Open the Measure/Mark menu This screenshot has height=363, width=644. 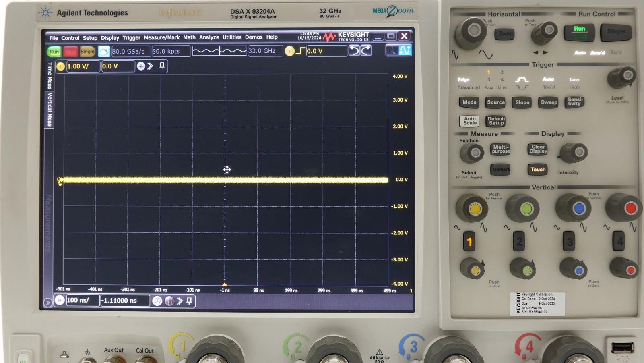162,37
